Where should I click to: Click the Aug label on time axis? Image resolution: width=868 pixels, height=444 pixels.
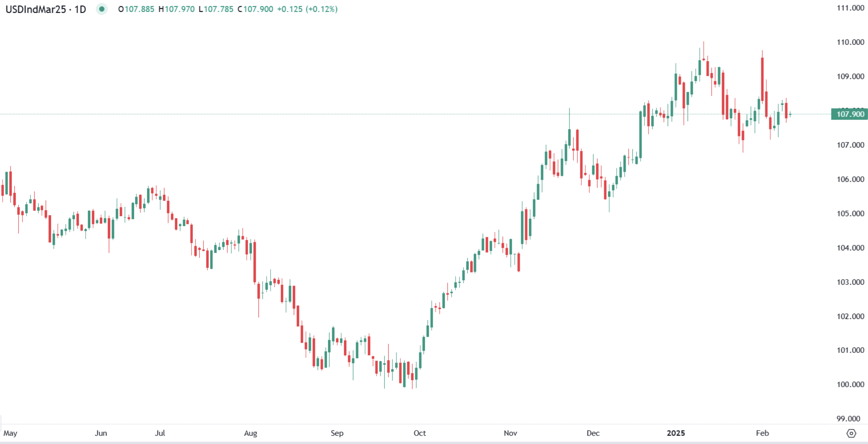250,433
